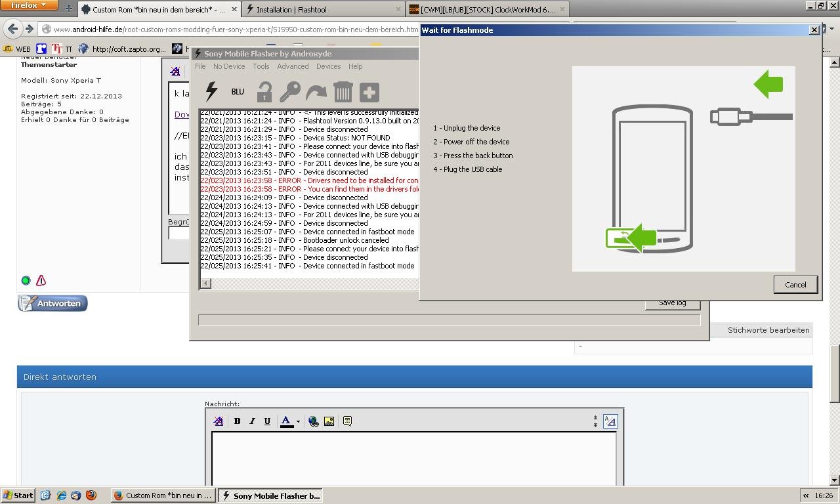This screenshot has height=504, width=840.
Task: Open the WEB bookmark
Action: [18, 49]
